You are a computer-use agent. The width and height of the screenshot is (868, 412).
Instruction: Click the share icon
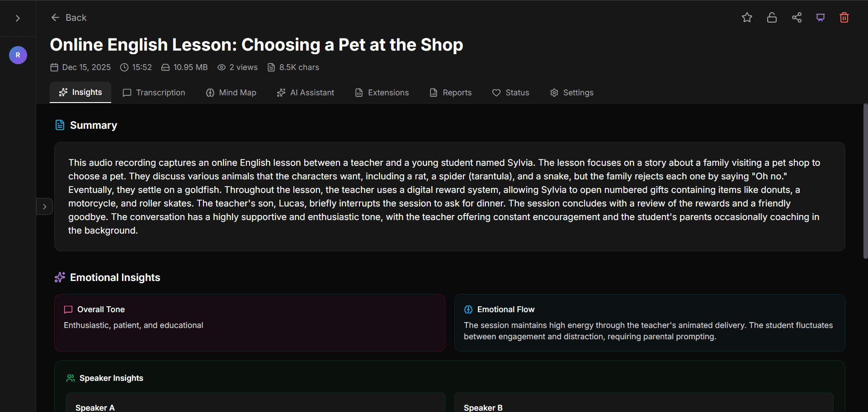[x=797, y=18]
